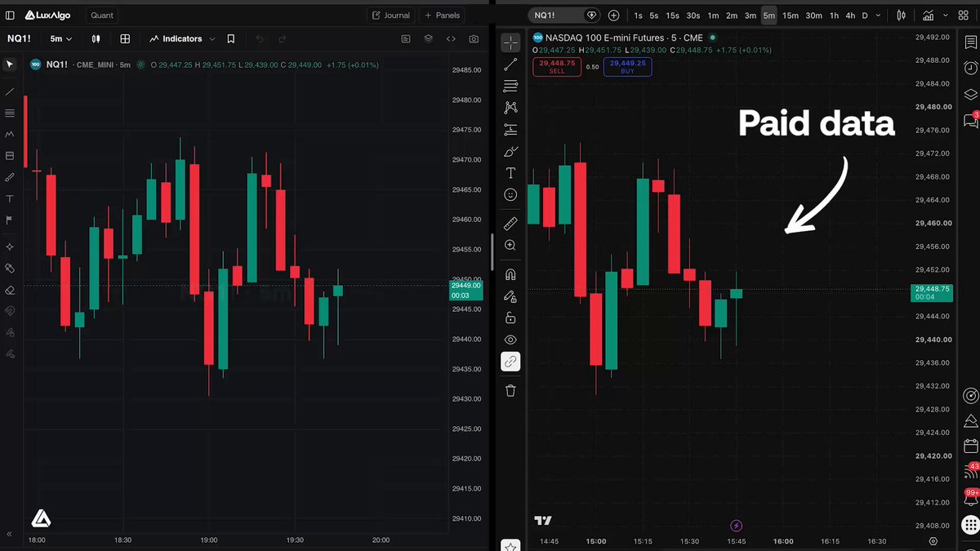Open the indicators chart icon in TradingView
The width and height of the screenshot is (980, 551).
tap(929, 16)
